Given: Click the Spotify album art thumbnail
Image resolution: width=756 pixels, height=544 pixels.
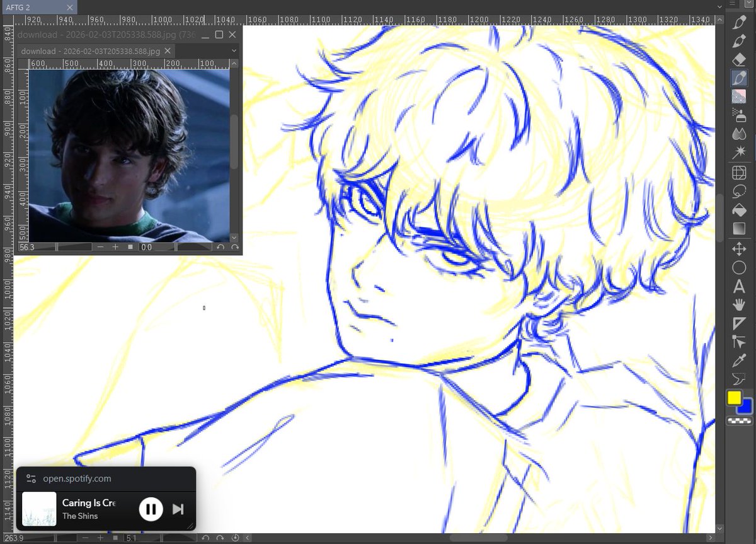Looking at the screenshot, I should pyautogui.click(x=38, y=509).
